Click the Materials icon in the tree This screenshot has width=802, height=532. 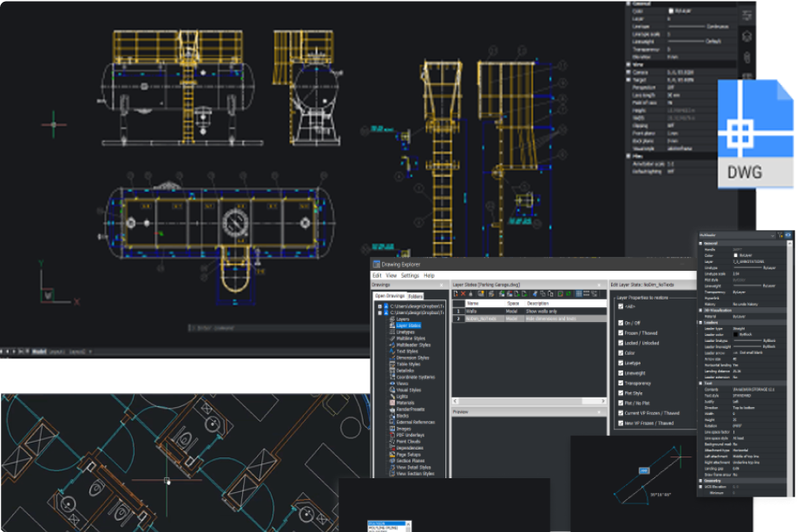[x=391, y=403]
